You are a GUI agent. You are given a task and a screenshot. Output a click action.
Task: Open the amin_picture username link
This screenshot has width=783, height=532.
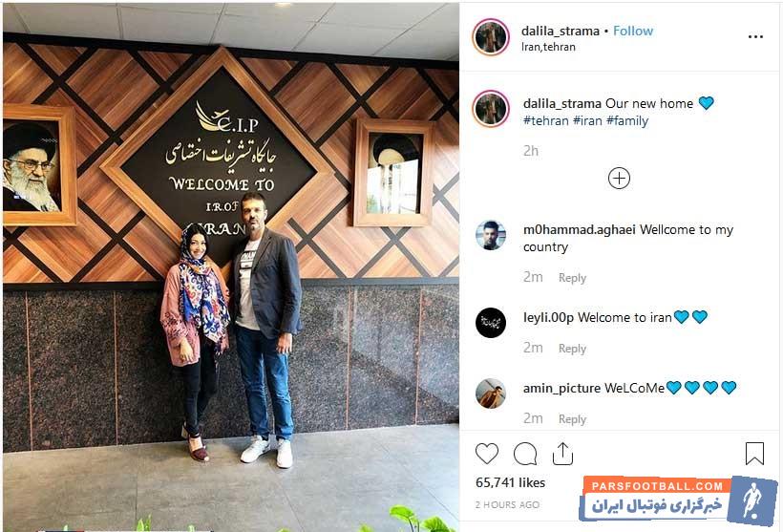point(561,388)
